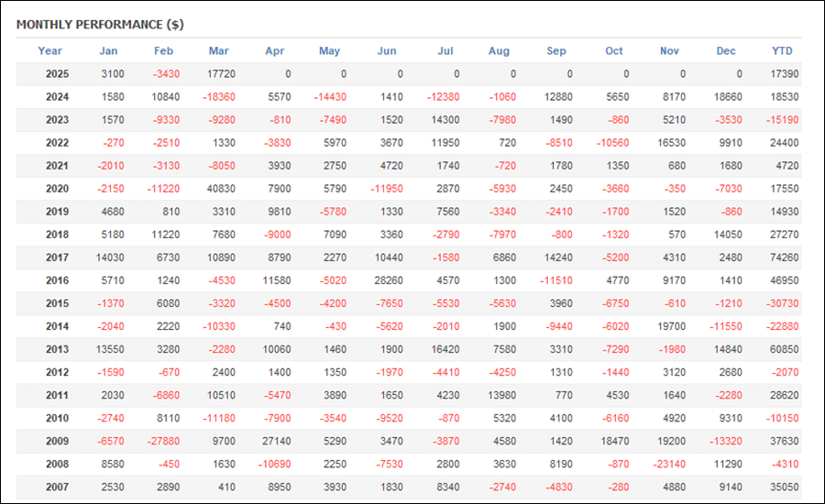This screenshot has width=825, height=504.
Task: Select the 2022 year row label
Action: click(58, 143)
